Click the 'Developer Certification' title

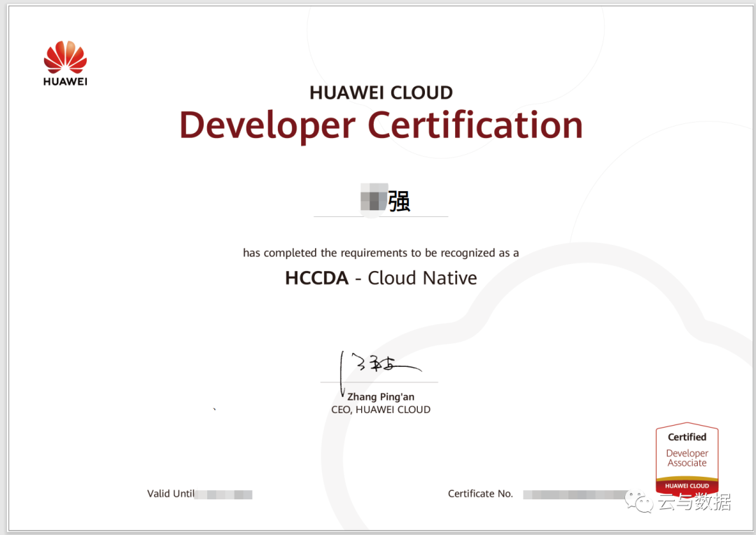pyautogui.click(x=381, y=125)
